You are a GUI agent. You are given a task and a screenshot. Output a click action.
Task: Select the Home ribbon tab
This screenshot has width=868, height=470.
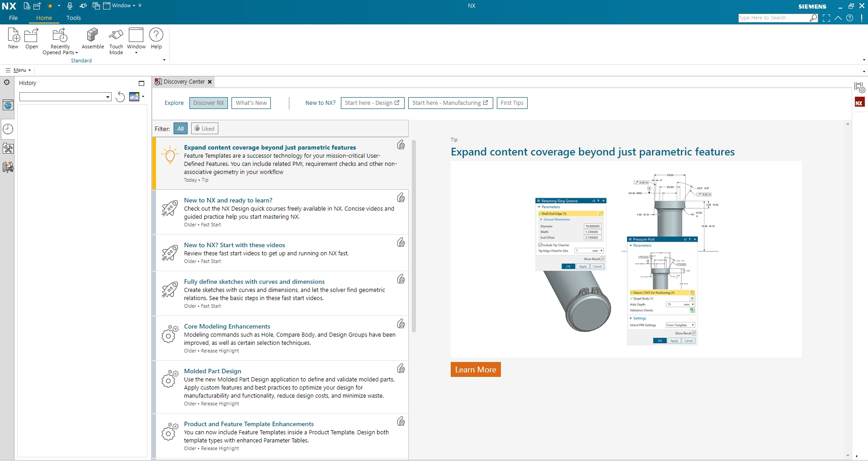[x=44, y=18]
